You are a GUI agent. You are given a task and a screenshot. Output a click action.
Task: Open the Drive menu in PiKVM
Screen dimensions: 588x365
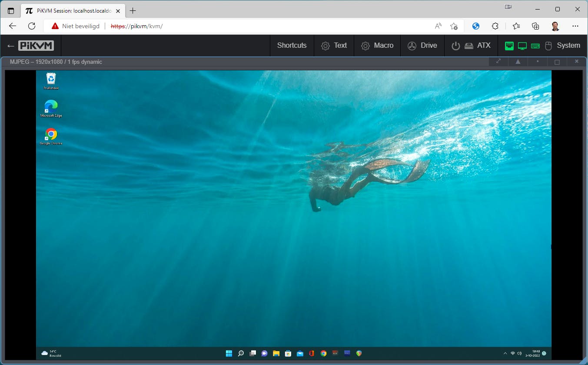(422, 46)
